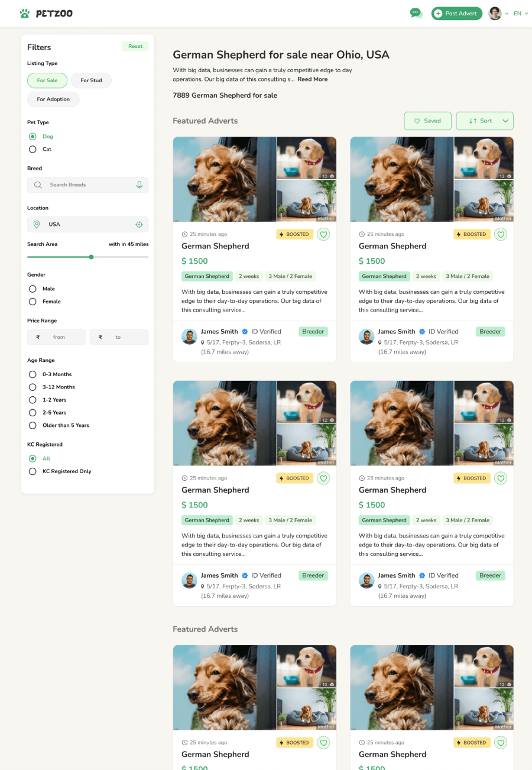This screenshot has height=770, width=532.
Task: Click the heart icon inside the Saved button
Action: click(x=417, y=121)
